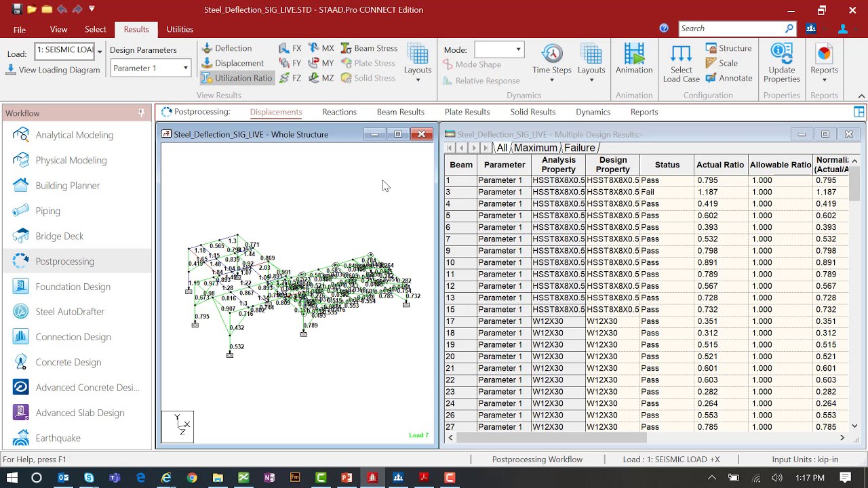
Task: Toggle the FX force diagram
Action: pyautogui.click(x=290, y=48)
